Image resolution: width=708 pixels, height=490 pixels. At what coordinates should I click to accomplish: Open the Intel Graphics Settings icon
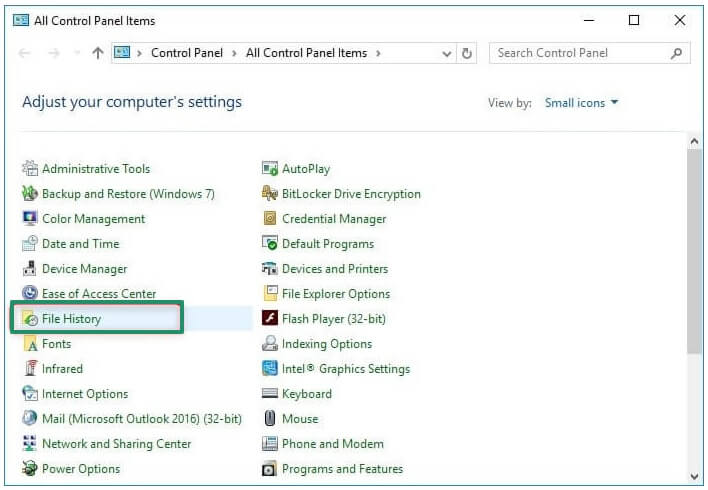point(269,369)
